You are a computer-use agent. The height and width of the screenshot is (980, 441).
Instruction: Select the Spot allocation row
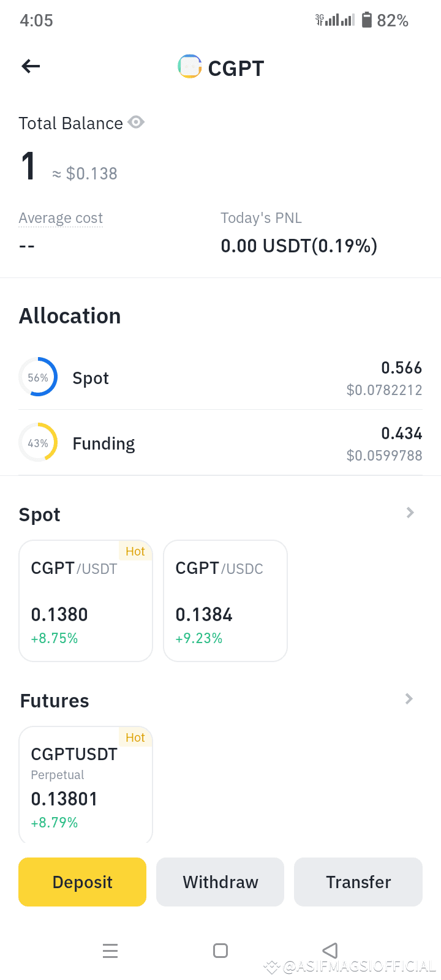[x=221, y=378]
